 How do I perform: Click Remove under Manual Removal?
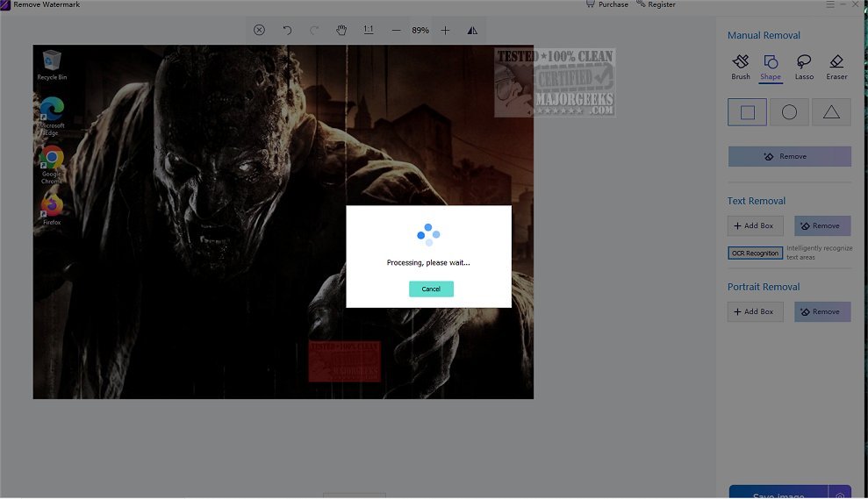[x=789, y=157]
